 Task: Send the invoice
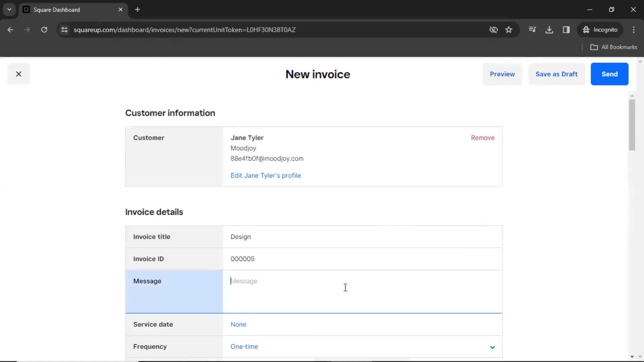pyautogui.click(x=609, y=74)
